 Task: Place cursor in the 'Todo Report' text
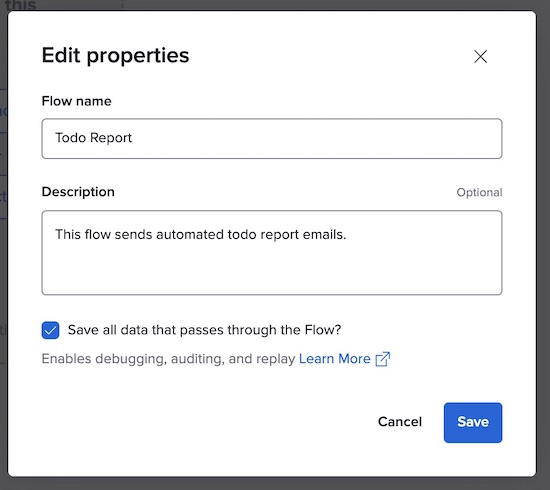coord(93,138)
